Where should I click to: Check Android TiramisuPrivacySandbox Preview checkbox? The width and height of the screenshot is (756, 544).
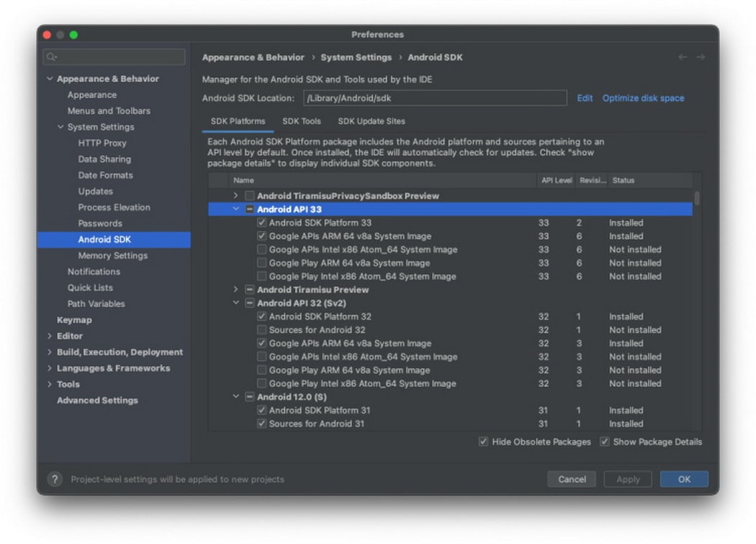coord(249,195)
